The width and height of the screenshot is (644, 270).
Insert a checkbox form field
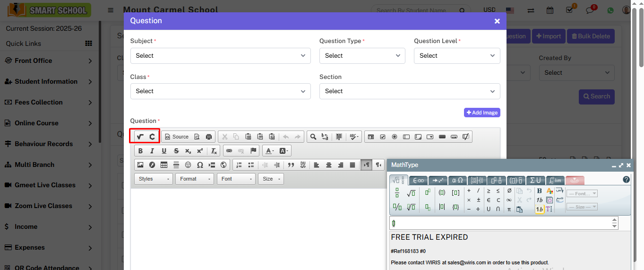(x=383, y=137)
